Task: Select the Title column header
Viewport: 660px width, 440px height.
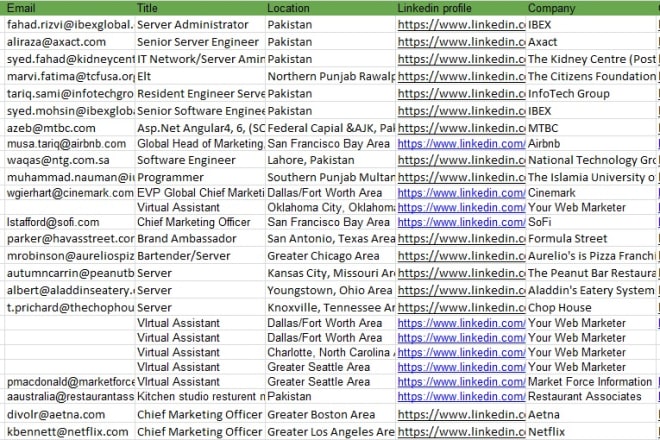Action: pyautogui.click(x=200, y=8)
